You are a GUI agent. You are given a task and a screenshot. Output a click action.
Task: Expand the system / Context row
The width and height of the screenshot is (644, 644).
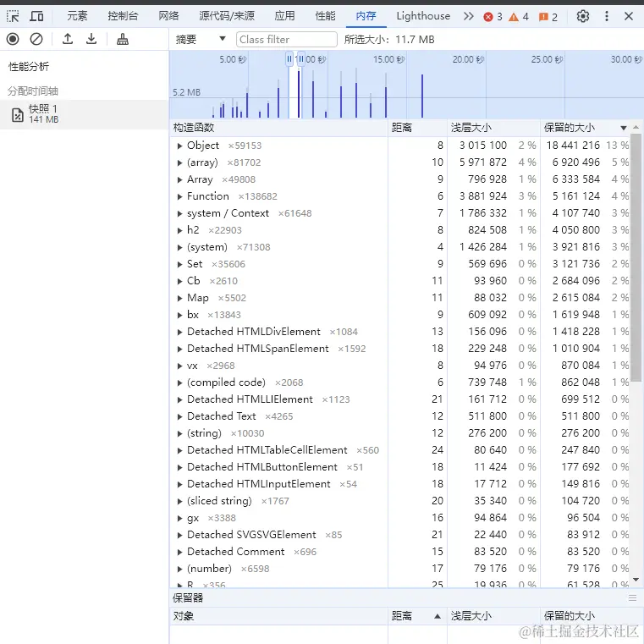click(x=179, y=213)
